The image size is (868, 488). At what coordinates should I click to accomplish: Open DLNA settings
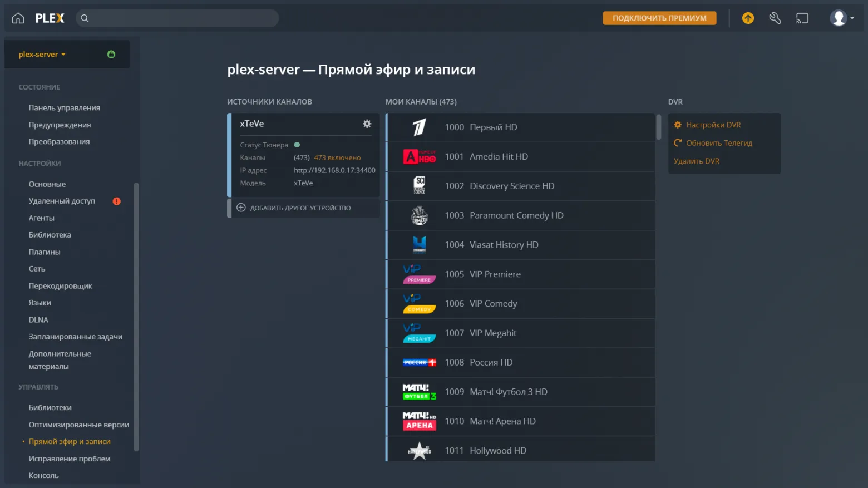(x=39, y=320)
